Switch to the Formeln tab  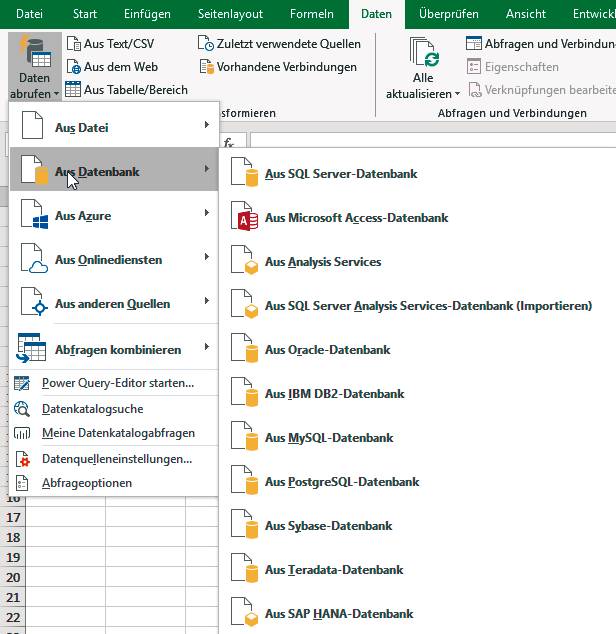(x=312, y=14)
